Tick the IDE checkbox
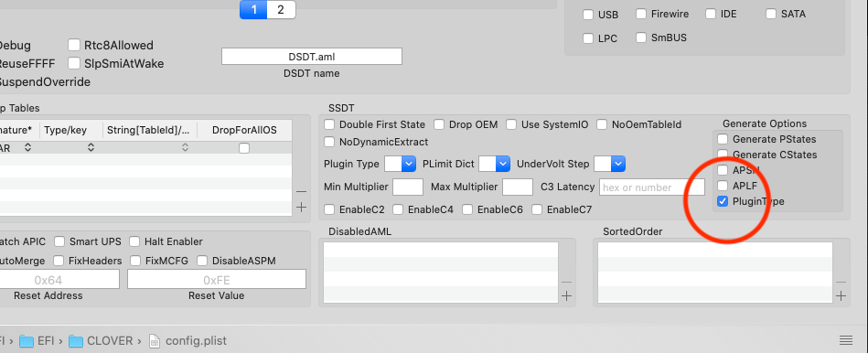 coord(711,14)
